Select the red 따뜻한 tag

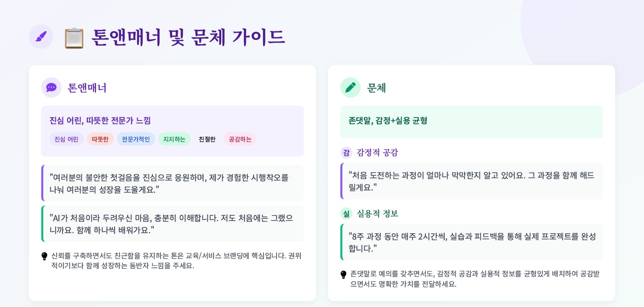click(100, 139)
